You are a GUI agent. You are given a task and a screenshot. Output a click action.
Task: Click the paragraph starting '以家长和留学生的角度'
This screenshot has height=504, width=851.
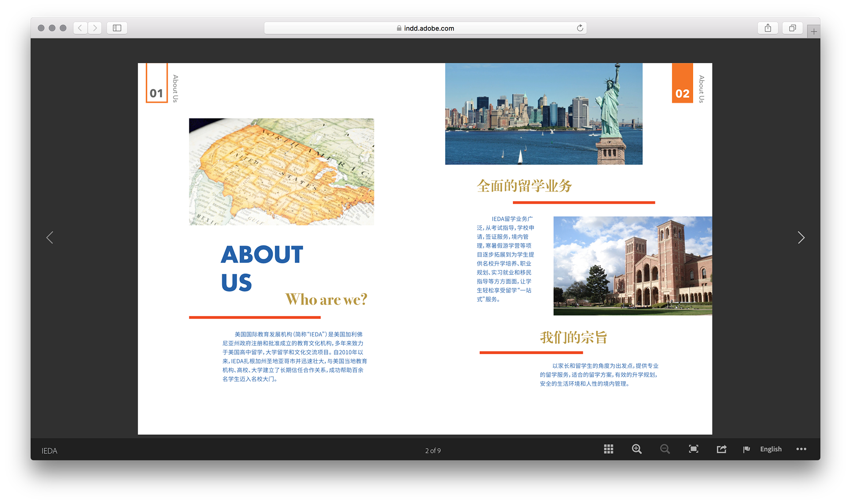point(599,375)
